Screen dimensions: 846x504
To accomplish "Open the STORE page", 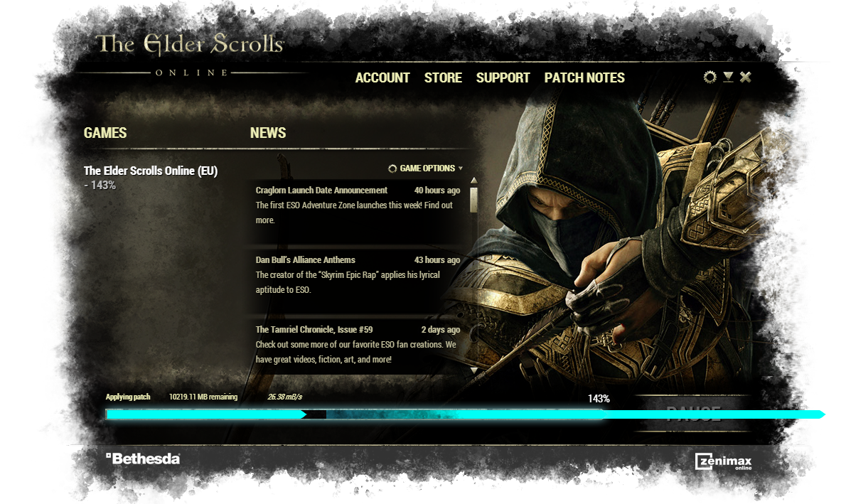I will click(443, 77).
